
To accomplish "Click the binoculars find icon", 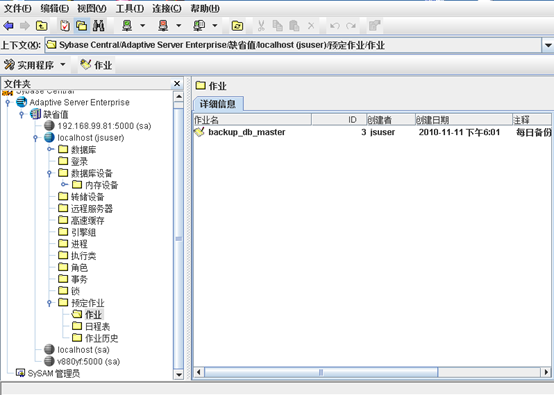I will [99, 26].
